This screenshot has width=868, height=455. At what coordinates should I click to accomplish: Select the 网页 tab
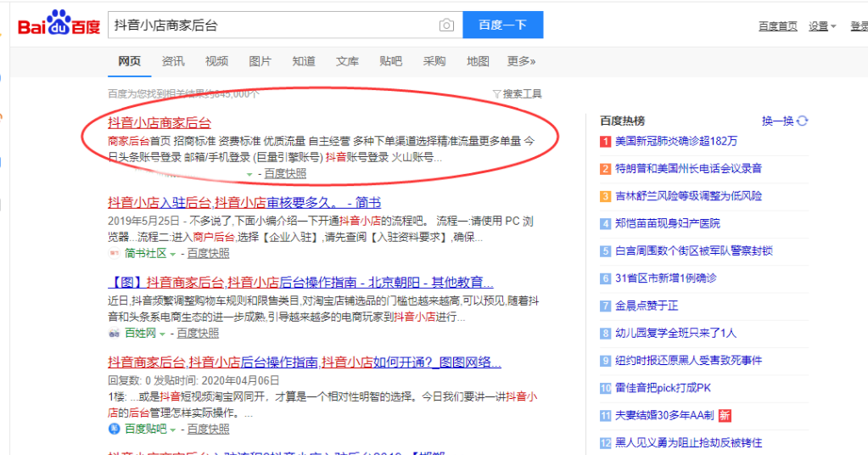130,61
